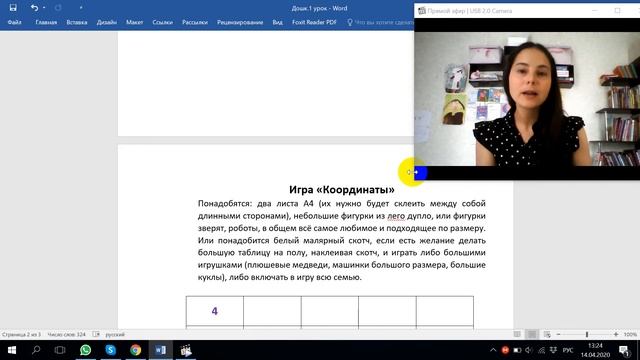This screenshot has height=360, width=640.
Task: Open Task View on the taskbar
Action: tap(60, 350)
